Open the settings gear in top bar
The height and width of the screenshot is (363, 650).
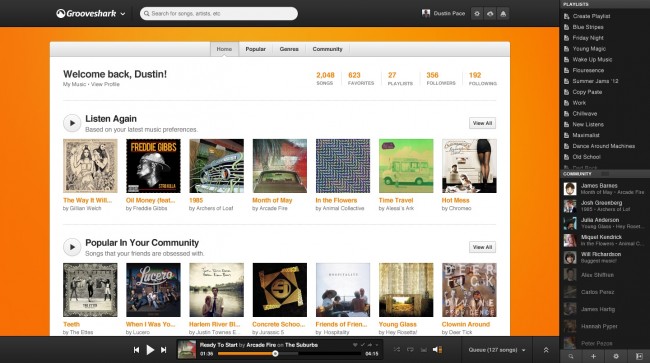point(477,14)
